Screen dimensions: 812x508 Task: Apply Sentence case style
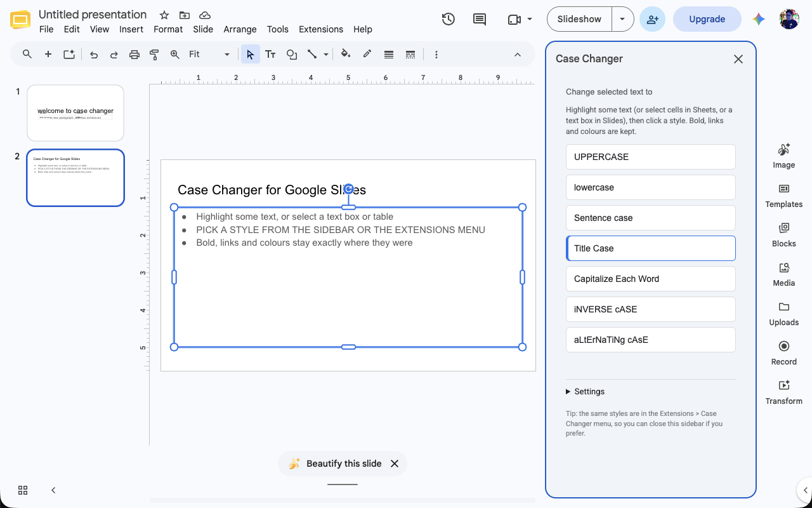click(x=651, y=218)
